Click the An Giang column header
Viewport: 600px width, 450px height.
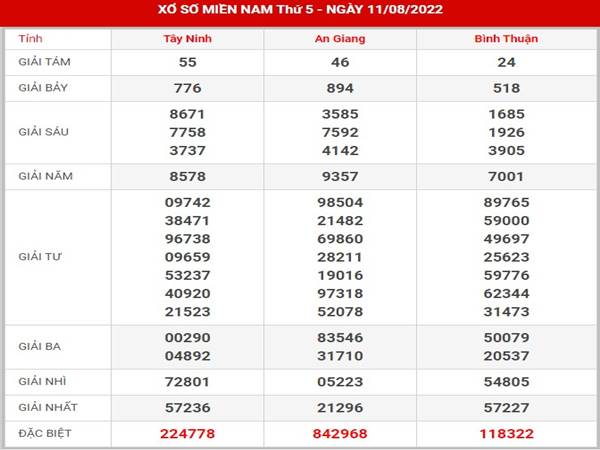(340, 39)
